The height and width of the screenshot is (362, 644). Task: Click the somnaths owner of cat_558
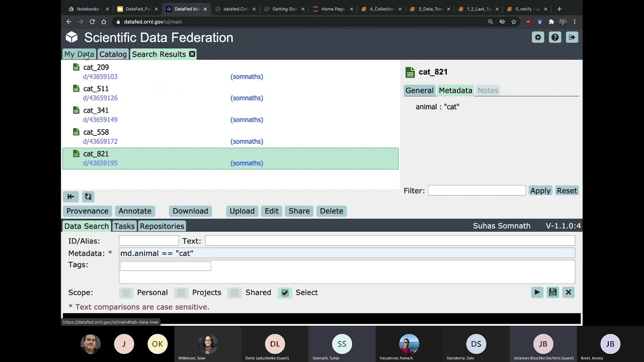(x=247, y=141)
